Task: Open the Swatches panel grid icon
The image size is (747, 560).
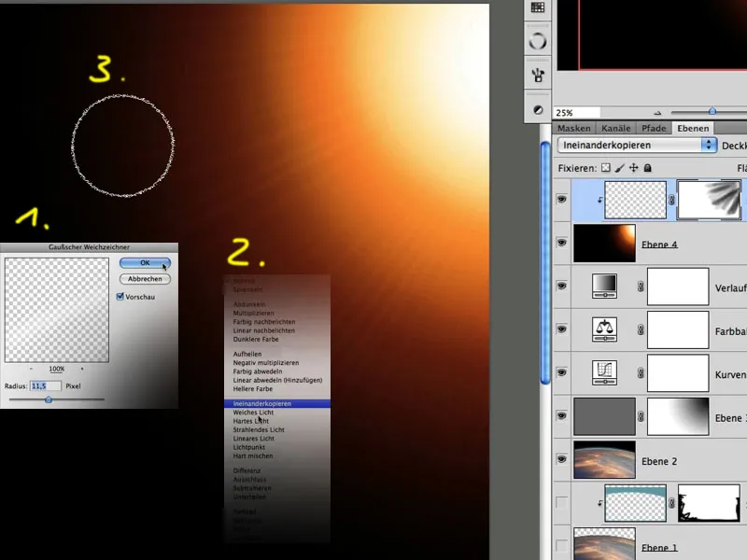Action: pyautogui.click(x=538, y=8)
